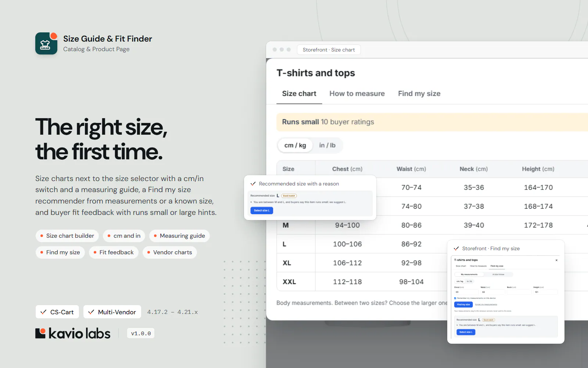
Task: Click the 'Height (cm)' column header
Action: 538,169
